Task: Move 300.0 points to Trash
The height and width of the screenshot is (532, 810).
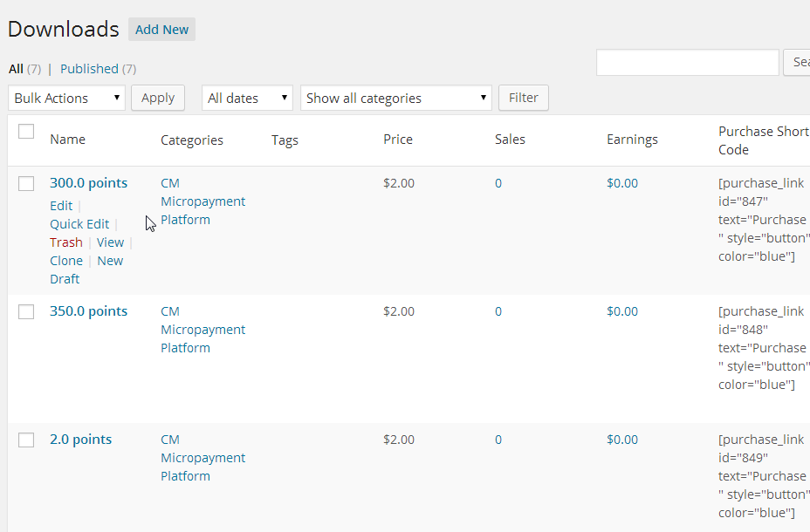Action: pyautogui.click(x=66, y=242)
